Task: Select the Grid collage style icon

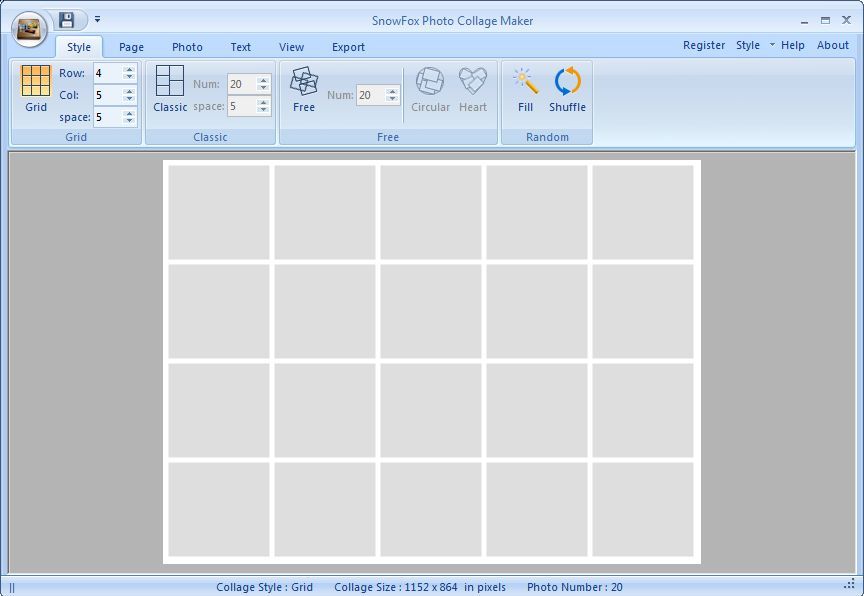Action: [36, 81]
